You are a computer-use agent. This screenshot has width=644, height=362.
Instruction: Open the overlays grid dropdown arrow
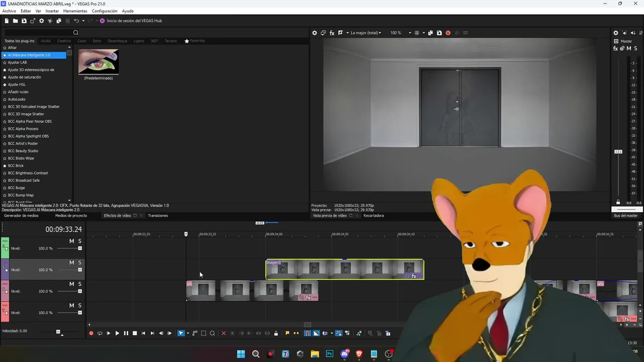point(423,33)
